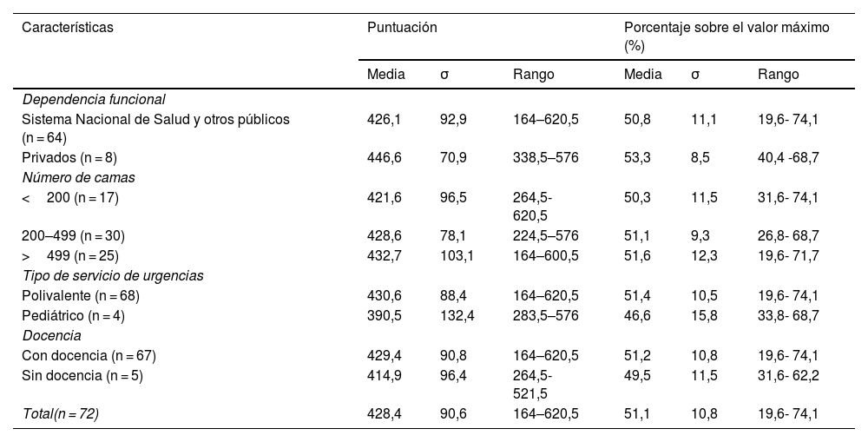Click the "Total(n = 72)" row label
Viewport: 868px width, 442px height.
coord(61,415)
